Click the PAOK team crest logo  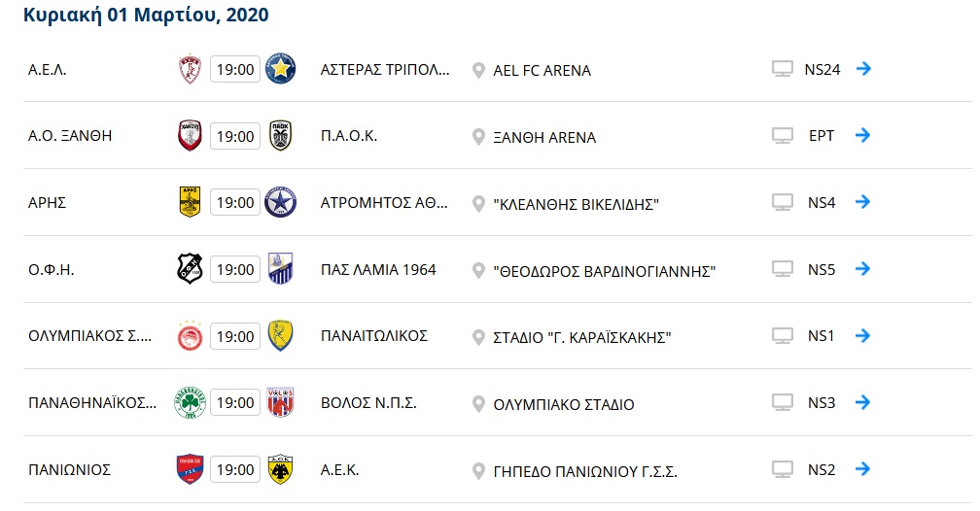coord(281,136)
